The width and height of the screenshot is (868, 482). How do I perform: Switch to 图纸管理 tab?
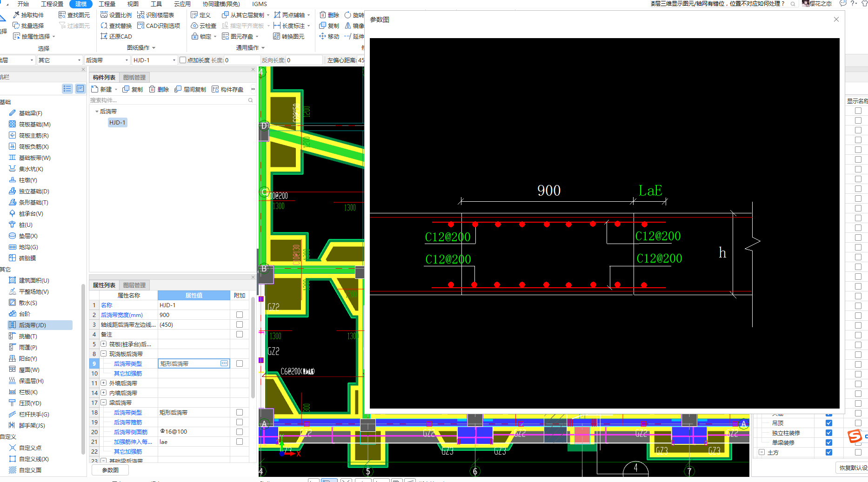coord(134,77)
